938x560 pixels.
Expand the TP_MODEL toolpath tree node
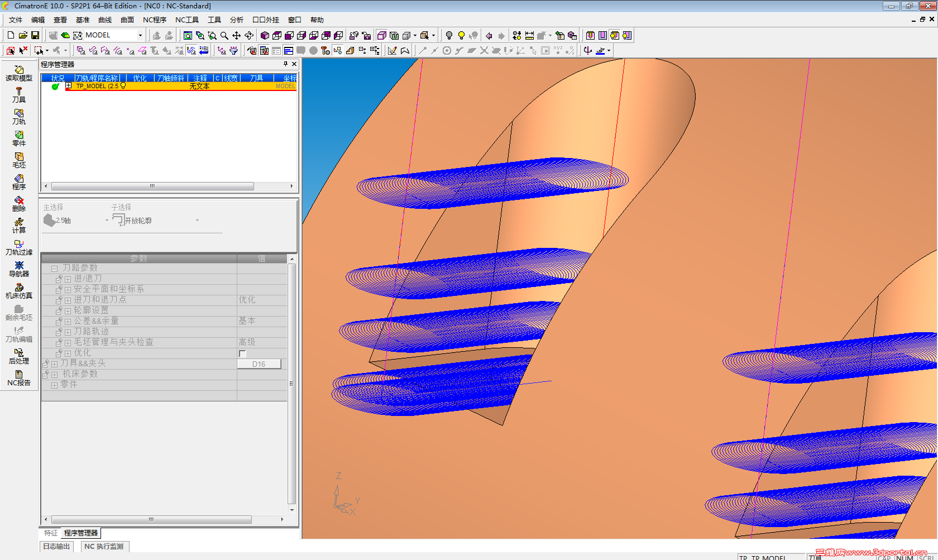pos(69,86)
